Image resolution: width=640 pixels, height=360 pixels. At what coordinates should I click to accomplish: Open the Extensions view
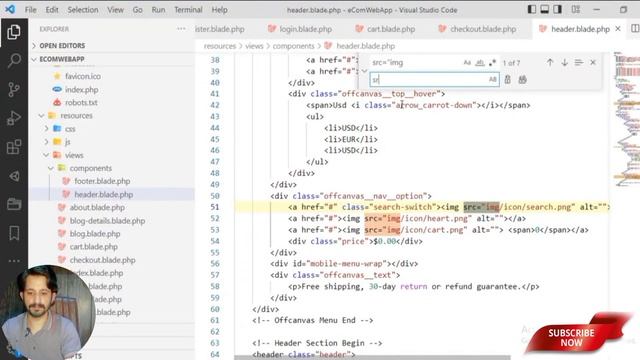14,147
